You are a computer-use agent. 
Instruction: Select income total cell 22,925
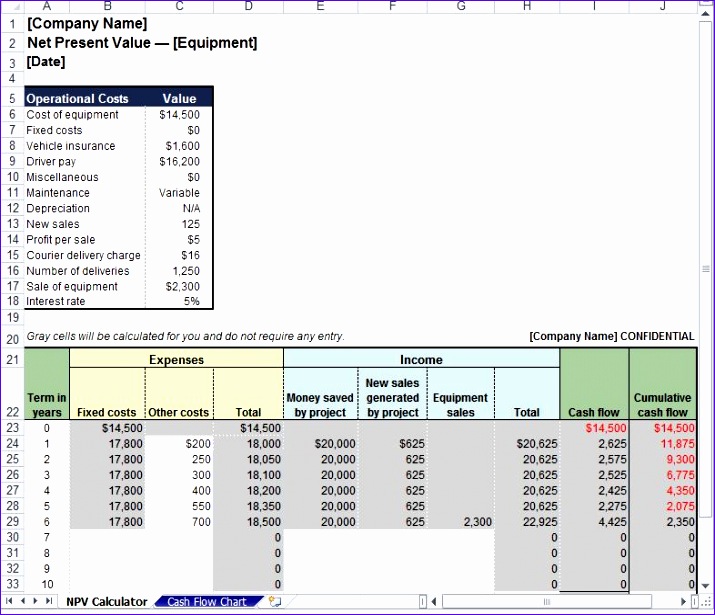coord(527,522)
